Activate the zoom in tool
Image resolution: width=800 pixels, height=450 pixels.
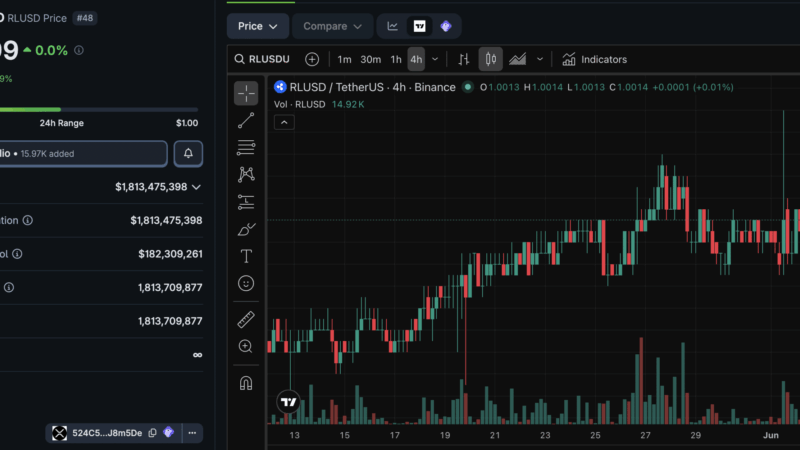pos(246,346)
